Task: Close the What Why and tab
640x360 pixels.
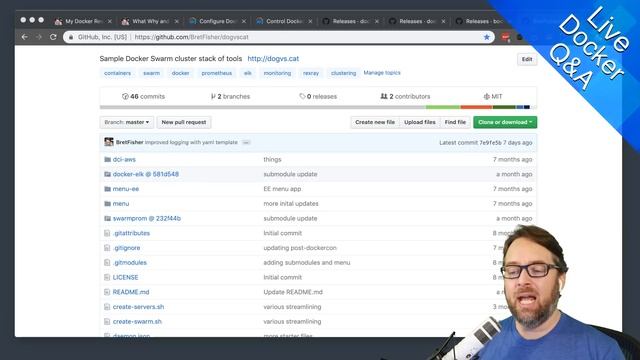Action: tap(176, 21)
